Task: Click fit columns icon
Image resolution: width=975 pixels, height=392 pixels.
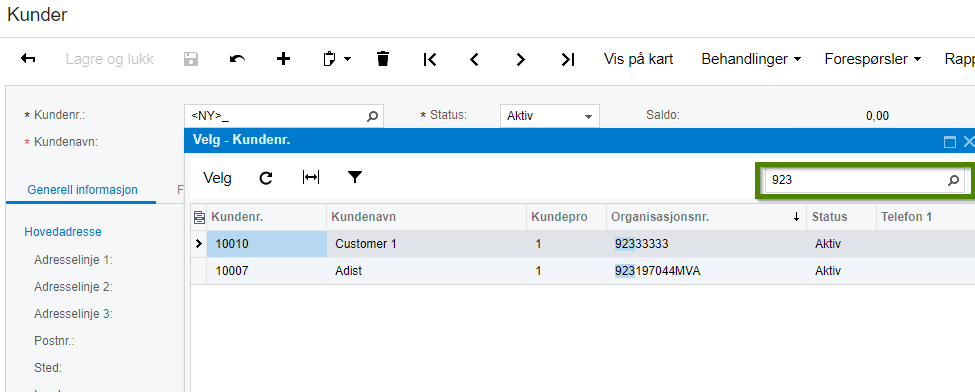Action: (x=310, y=178)
